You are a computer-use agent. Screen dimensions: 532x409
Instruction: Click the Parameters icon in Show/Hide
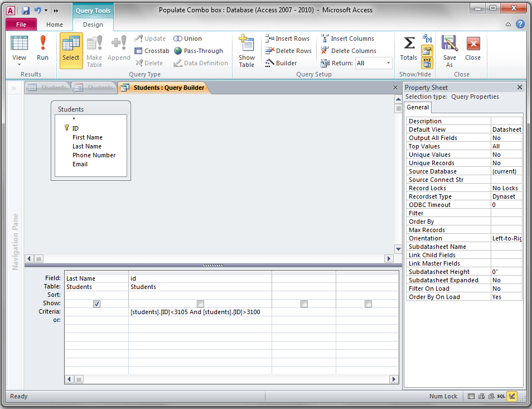click(427, 39)
